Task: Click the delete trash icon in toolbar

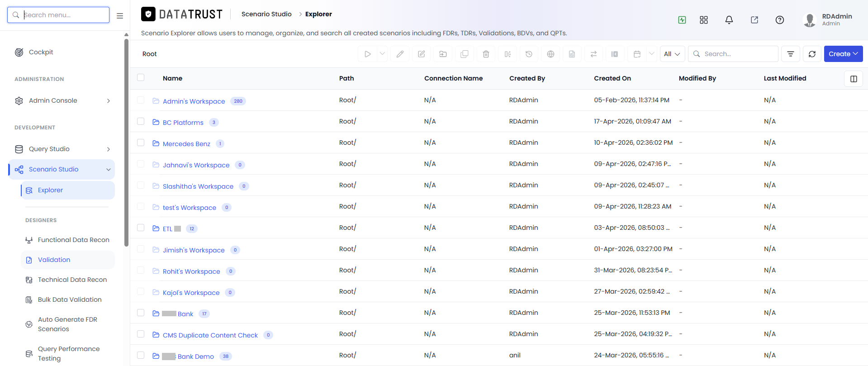Action: click(x=486, y=54)
